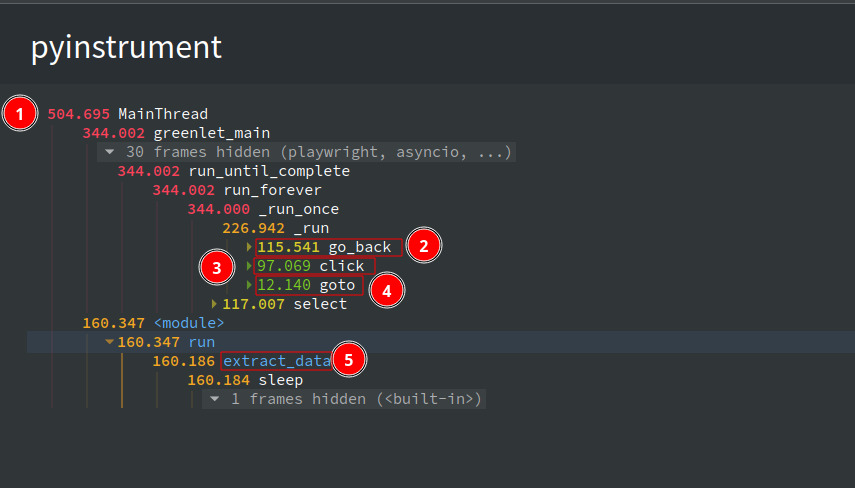
Task: Expand the go_back frame triangle
Action: tap(249, 247)
